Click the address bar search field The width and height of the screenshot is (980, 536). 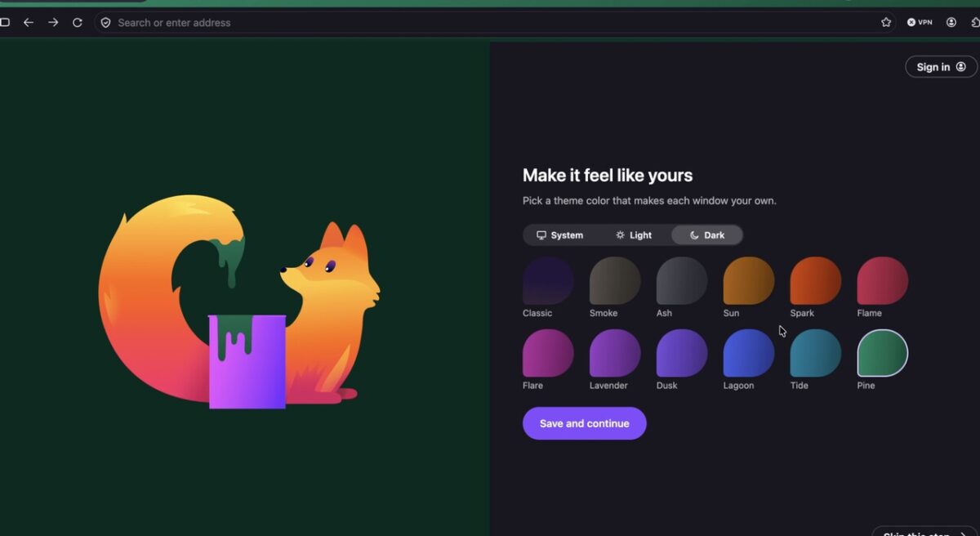[496, 23]
